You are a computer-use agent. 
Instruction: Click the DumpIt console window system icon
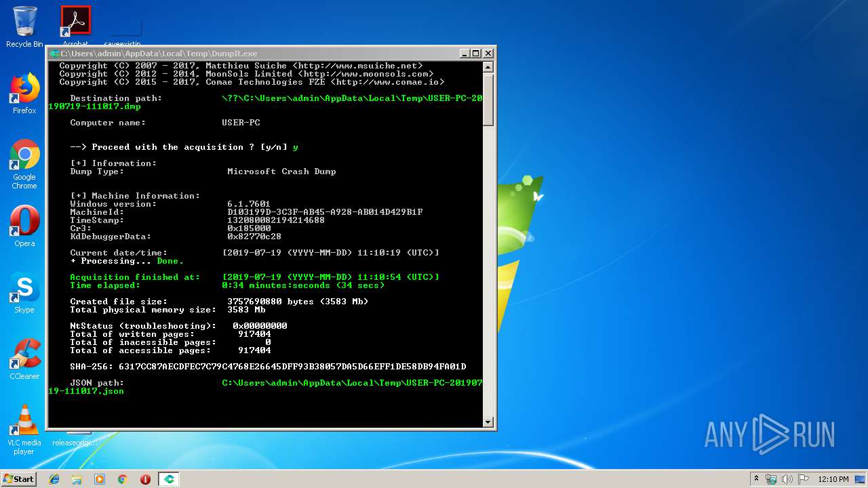pyautogui.click(x=54, y=54)
